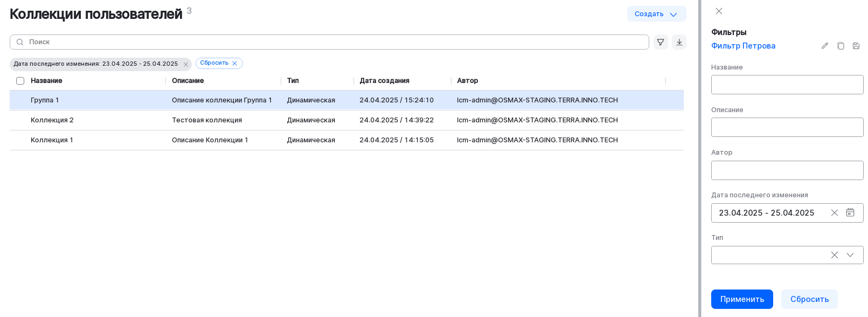Copy the filter using the duplicate icon

841,46
